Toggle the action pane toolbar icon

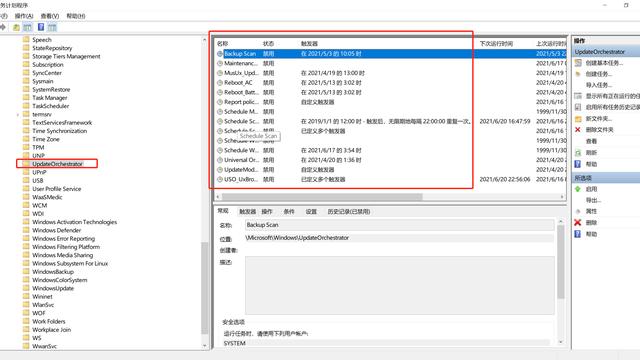click(x=52, y=27)
